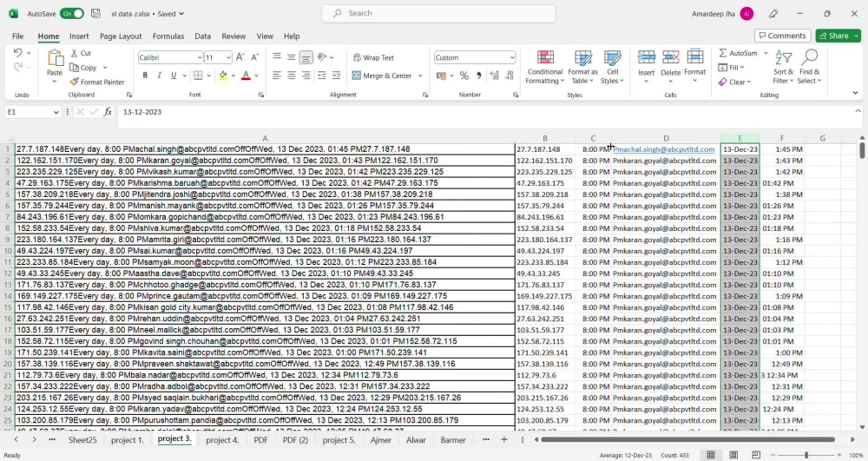868x461 pixels.
Task: Click Decrease Decimal icon
Action: click(510, 76)
